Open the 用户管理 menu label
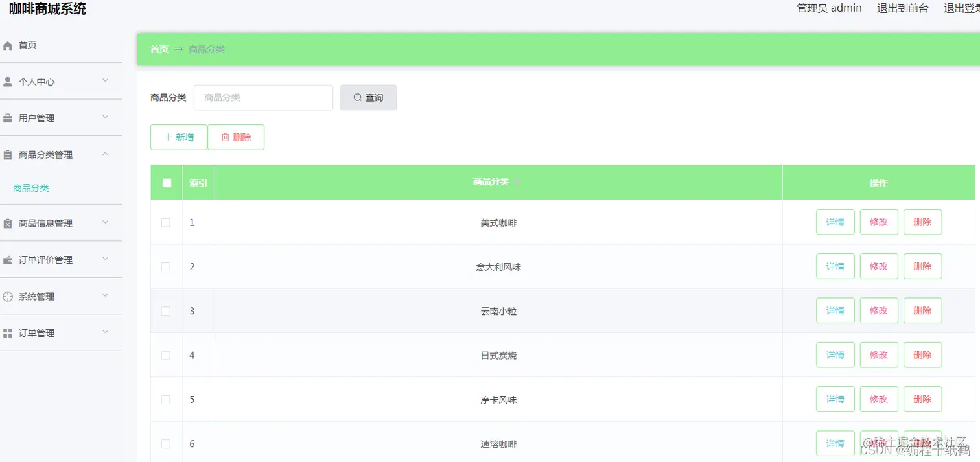This screenshot has height=462, width=980. tap(36, 119)
